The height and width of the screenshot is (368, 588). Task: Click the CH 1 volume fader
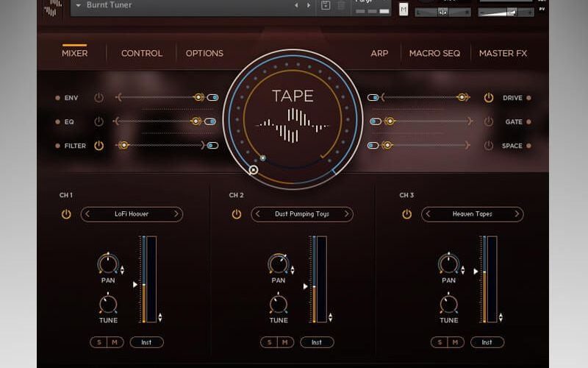pyautogui.click(x=144, y=280)
